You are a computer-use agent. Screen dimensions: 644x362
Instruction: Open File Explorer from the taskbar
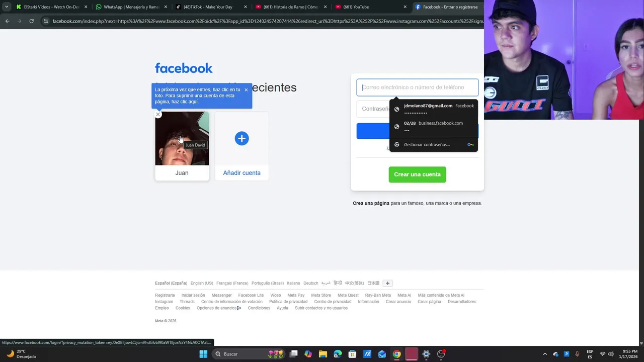coord(323,354)
